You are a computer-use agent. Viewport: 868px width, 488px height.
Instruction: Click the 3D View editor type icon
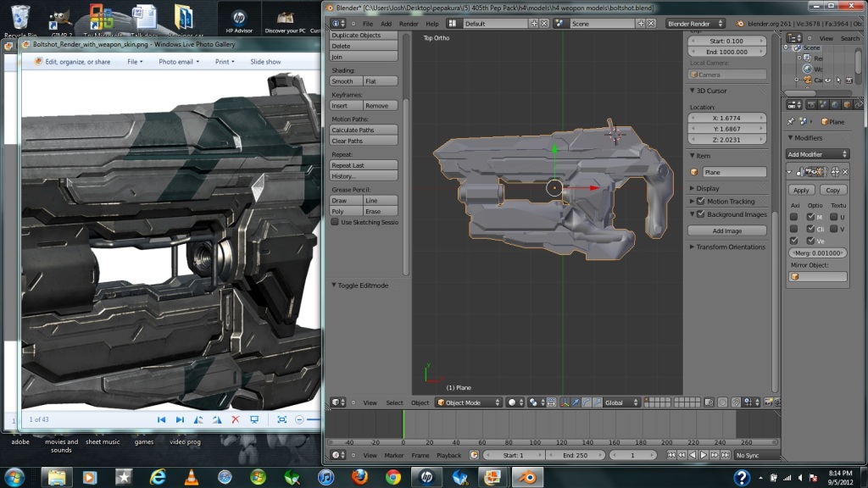[x=337, y=402]
